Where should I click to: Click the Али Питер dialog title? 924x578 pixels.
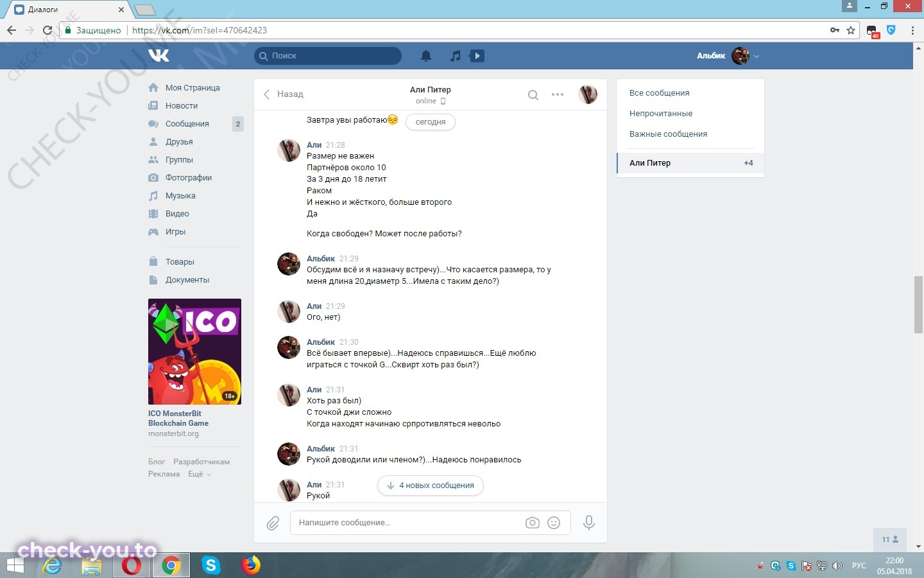[x=431, y=90]
